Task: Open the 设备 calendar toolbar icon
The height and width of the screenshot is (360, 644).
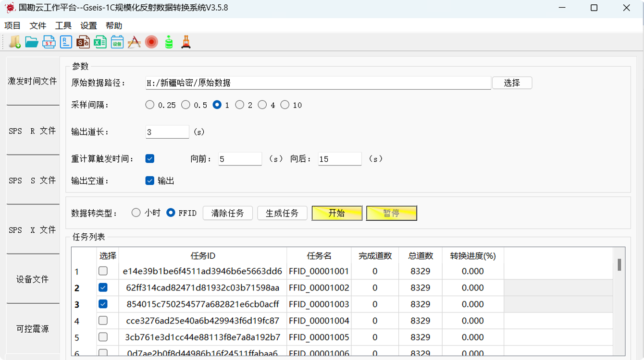Action: (117, 42)
